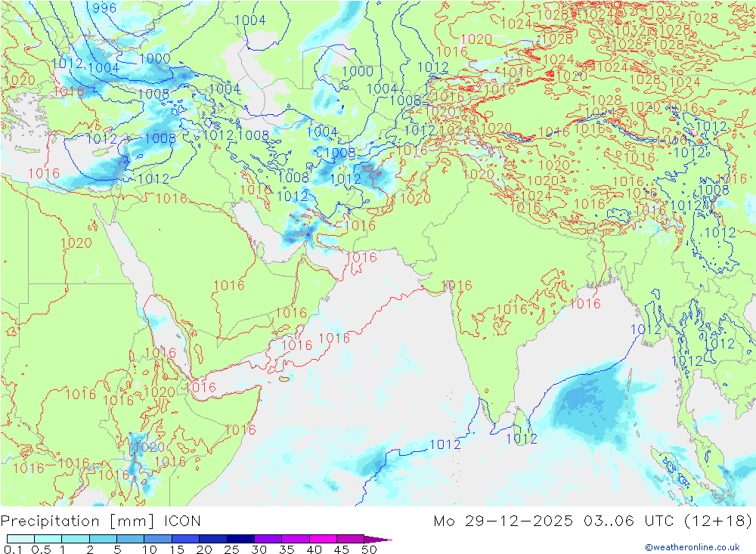
Task: Click the legend value '10'
Action: [x=150, y=549]
